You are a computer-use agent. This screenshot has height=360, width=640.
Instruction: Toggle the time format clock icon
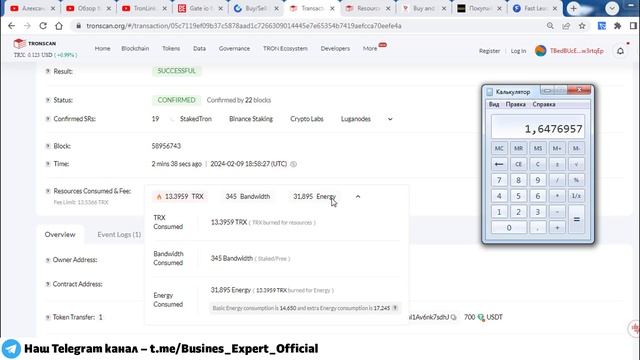(x=293, y=164)
